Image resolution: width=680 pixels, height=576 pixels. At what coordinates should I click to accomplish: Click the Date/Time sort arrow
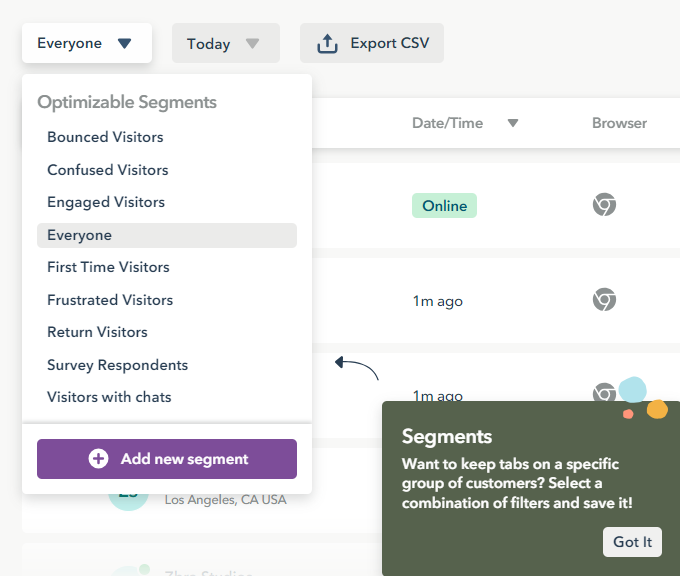pos(513,123)
